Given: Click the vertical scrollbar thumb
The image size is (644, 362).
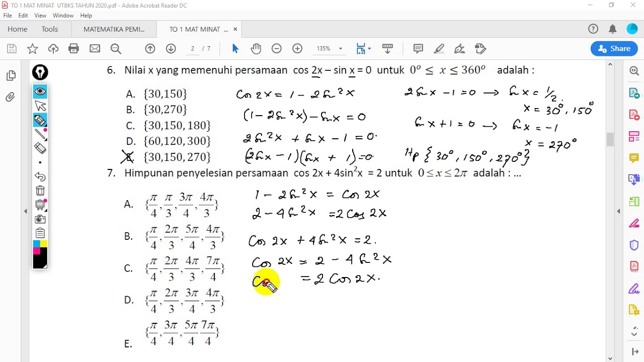Looking at the screenshot, I should (610, 139).
